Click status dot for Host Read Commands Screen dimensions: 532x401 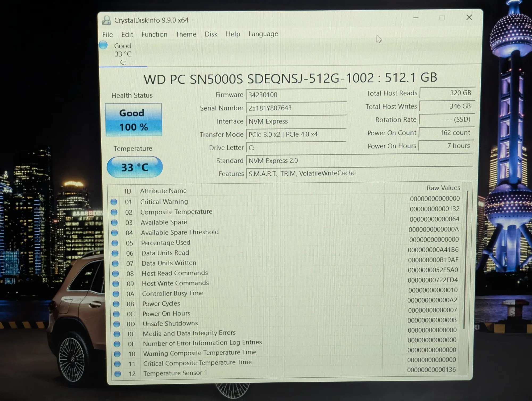tap(116, 274)
